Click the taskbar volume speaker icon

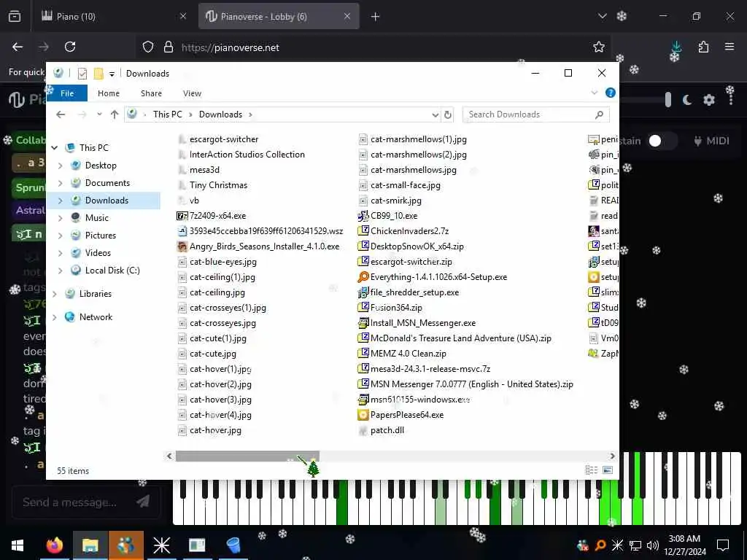coord(653,545)
